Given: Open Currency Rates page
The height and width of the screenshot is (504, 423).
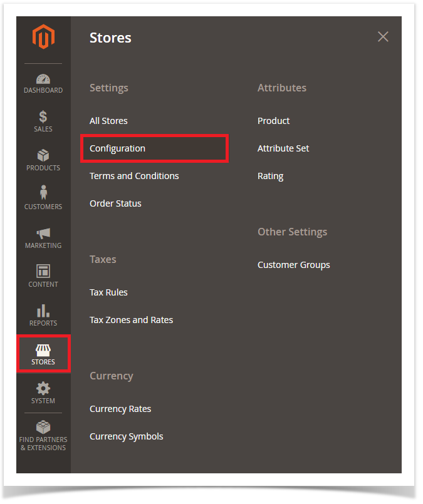Looking at the screenshot, I should (x=120, y=409).
